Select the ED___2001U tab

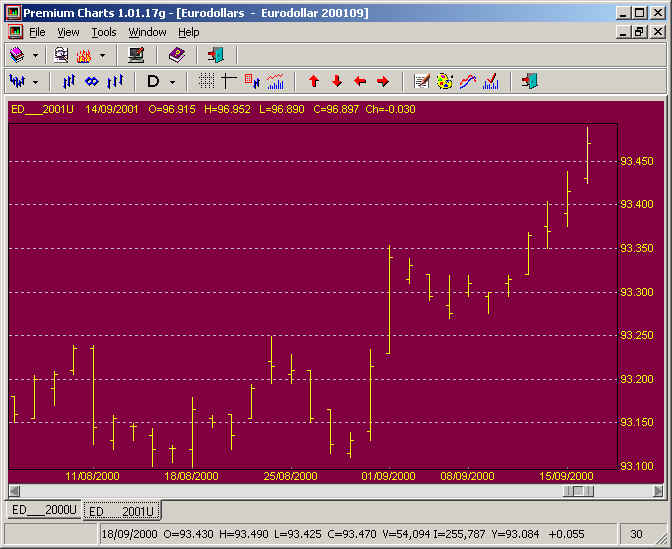(x=122, y=511)
